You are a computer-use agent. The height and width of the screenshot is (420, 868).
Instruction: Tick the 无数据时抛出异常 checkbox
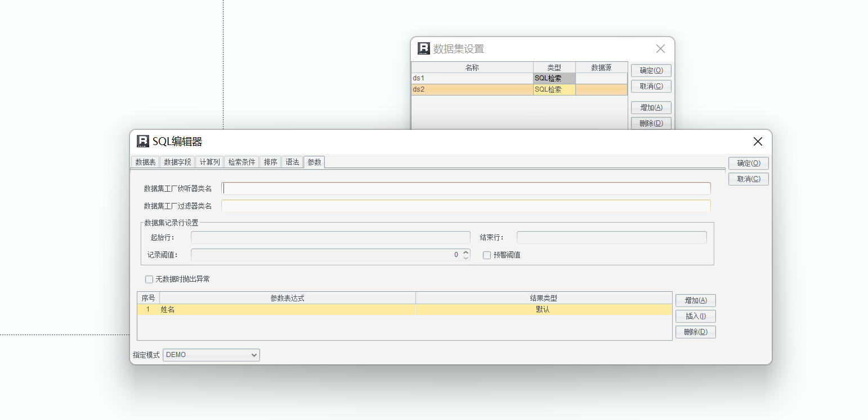click(149, 279)
